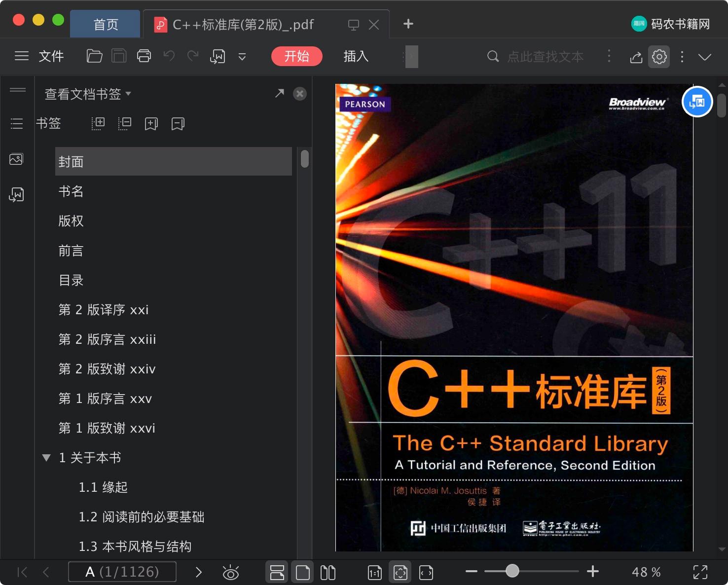Screen dimensions: 728x585
Task: Open the thumbnails panel icon in sidebar
Action: tap(16, 159)
